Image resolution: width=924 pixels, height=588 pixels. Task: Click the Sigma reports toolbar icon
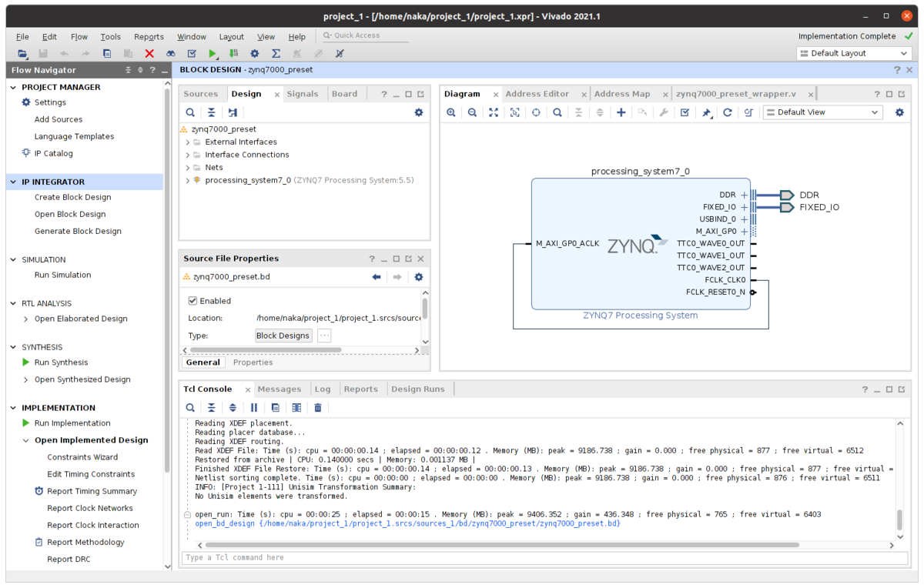click(x=276, y=53)
